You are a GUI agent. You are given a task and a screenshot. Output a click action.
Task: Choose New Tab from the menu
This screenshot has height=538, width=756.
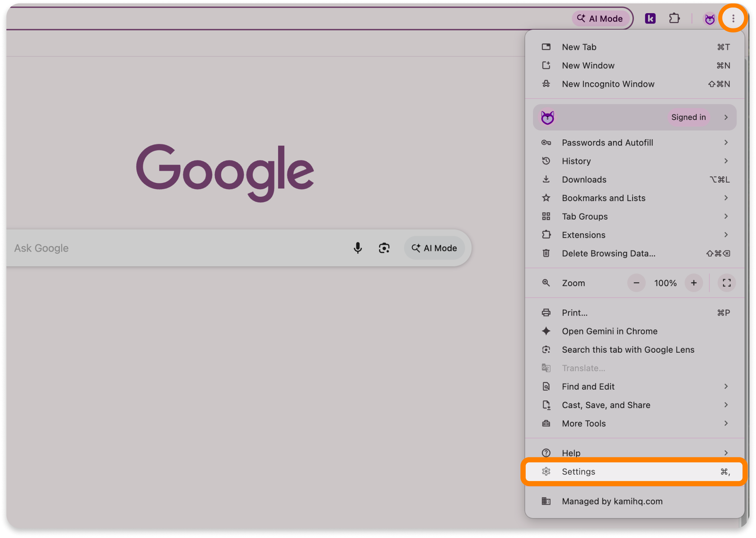(635, 47)
